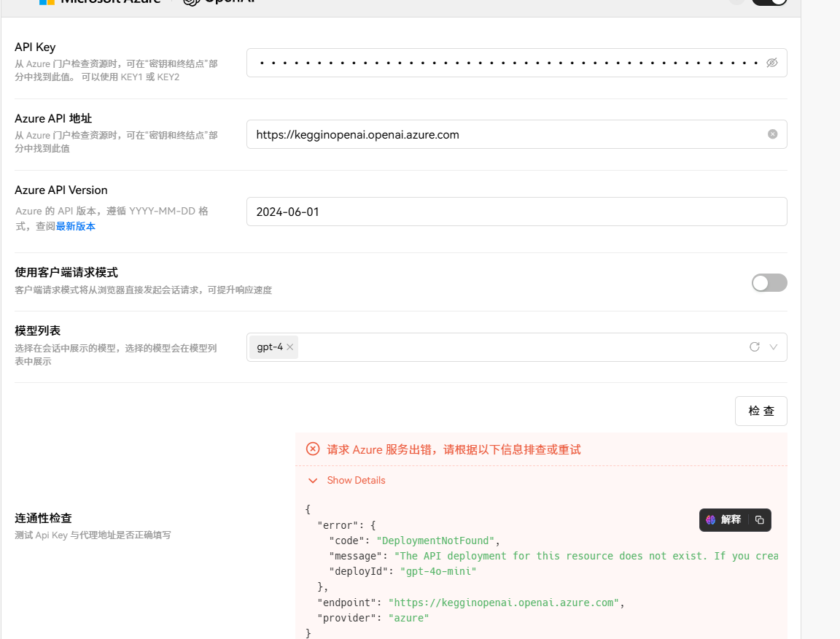The image size is (840, 639).
Task: Copy the error JSON with copy icon
Action: [x=759, y=519]
